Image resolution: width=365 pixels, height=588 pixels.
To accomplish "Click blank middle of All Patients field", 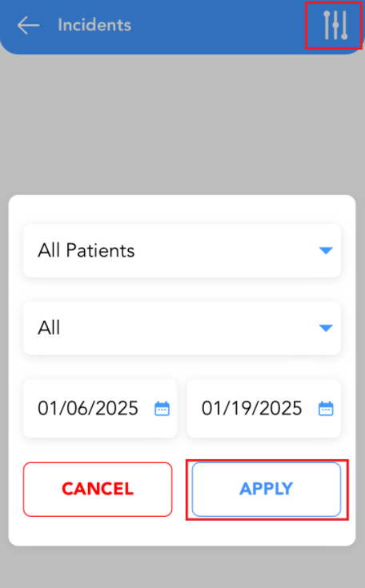I will tap(225, 250).
